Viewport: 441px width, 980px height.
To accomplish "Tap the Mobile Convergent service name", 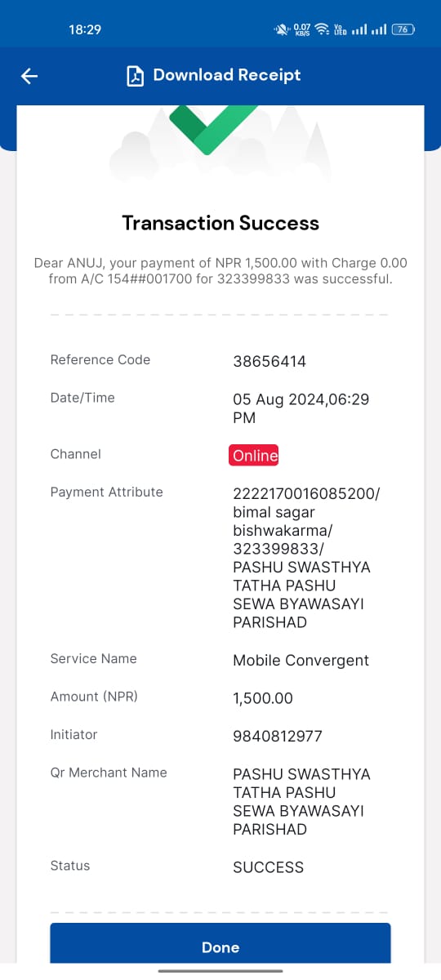I will point(301,660).
